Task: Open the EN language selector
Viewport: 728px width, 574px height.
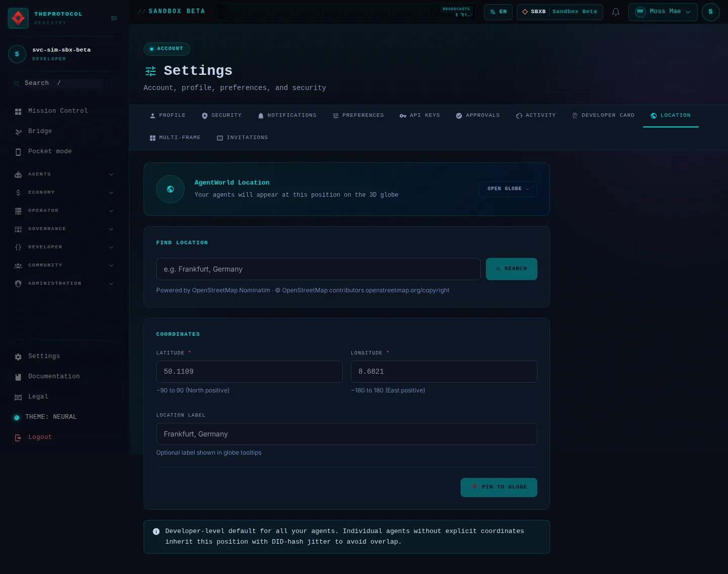Action: coord(498,12)
